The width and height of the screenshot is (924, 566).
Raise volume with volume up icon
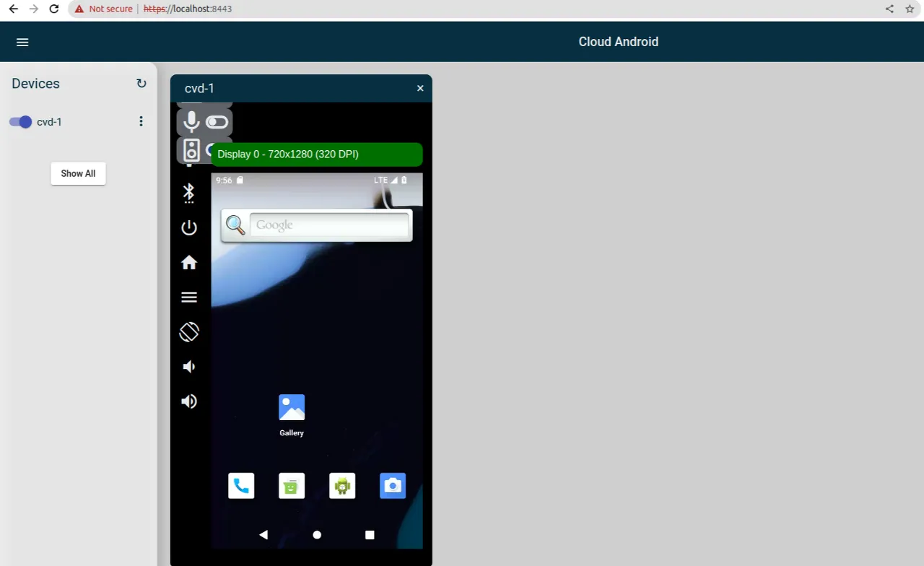[x=189, y=401]
